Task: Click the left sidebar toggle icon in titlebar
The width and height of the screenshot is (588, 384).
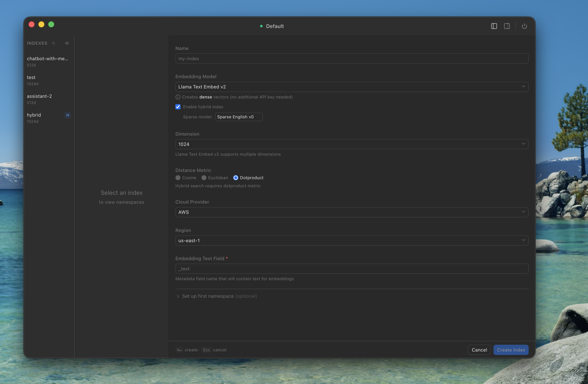Action: [494, 26]
